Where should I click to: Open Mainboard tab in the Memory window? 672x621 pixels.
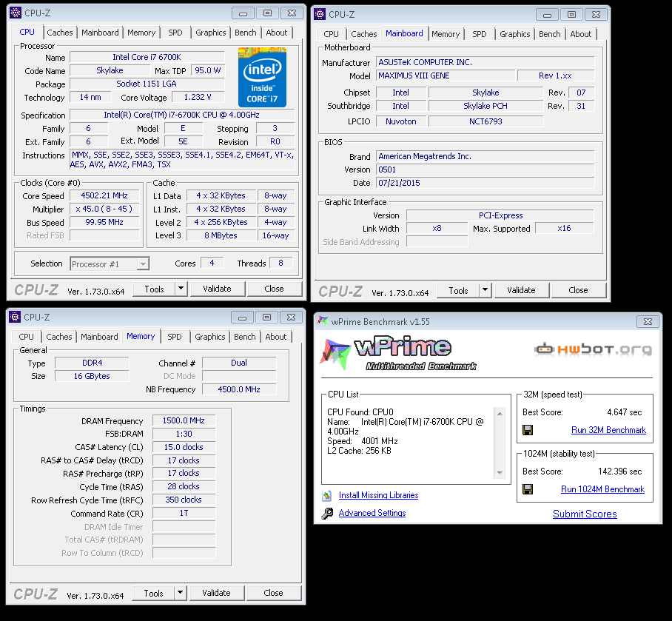click(x=99, y=337)
